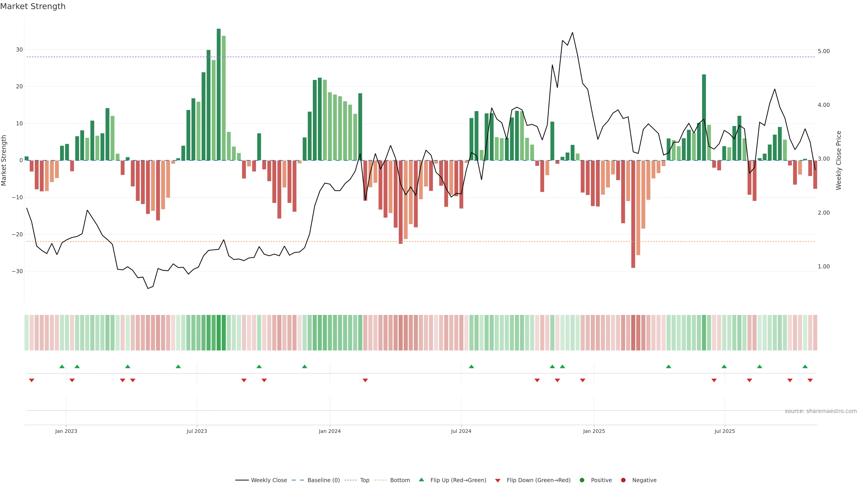Click the dark red Negative legend dot
868x488 pixels.
(x=623, y=480)
